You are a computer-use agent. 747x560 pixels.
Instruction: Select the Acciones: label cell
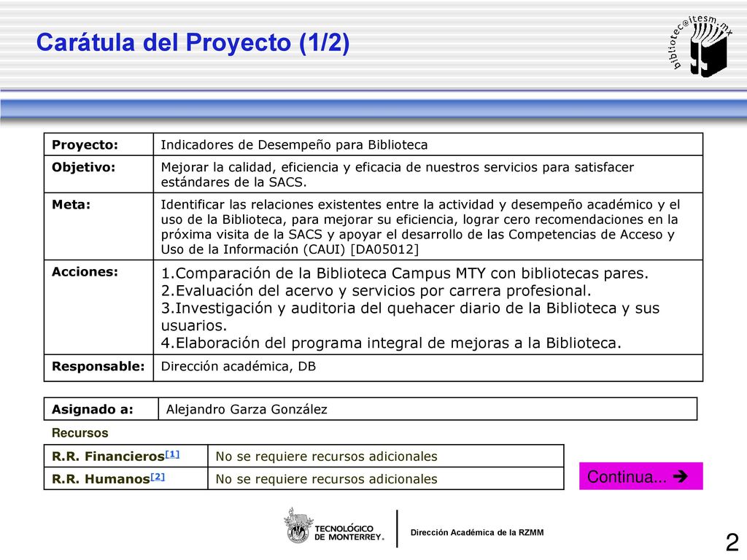tap(98, 308)
